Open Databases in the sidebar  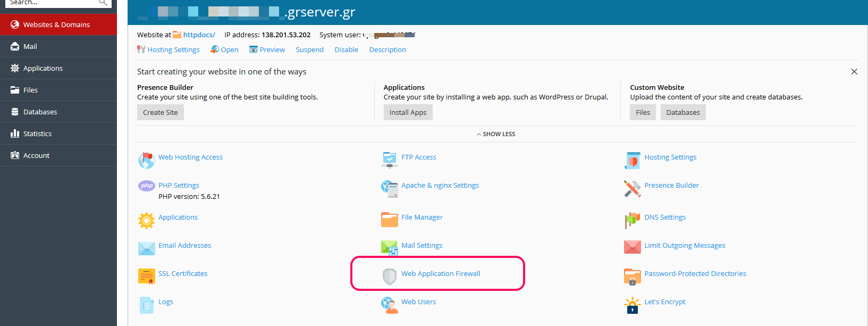(x=58, y=112)
